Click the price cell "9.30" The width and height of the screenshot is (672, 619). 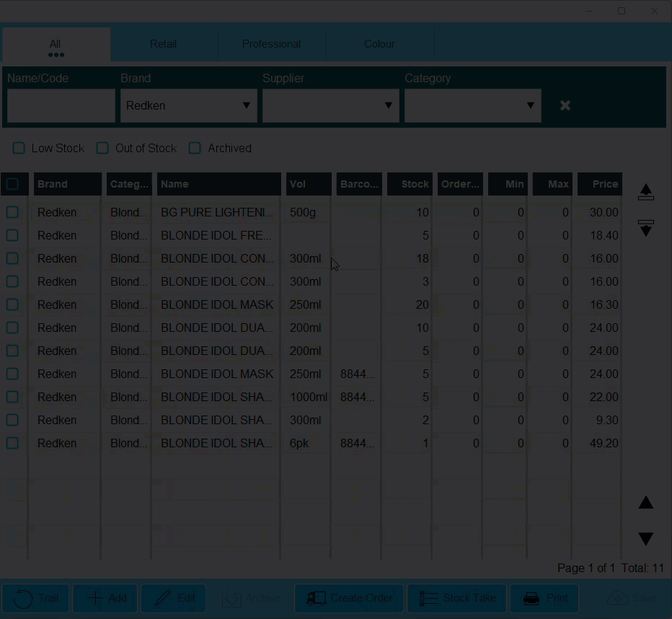pyautogui.click(x=607, y=420)
